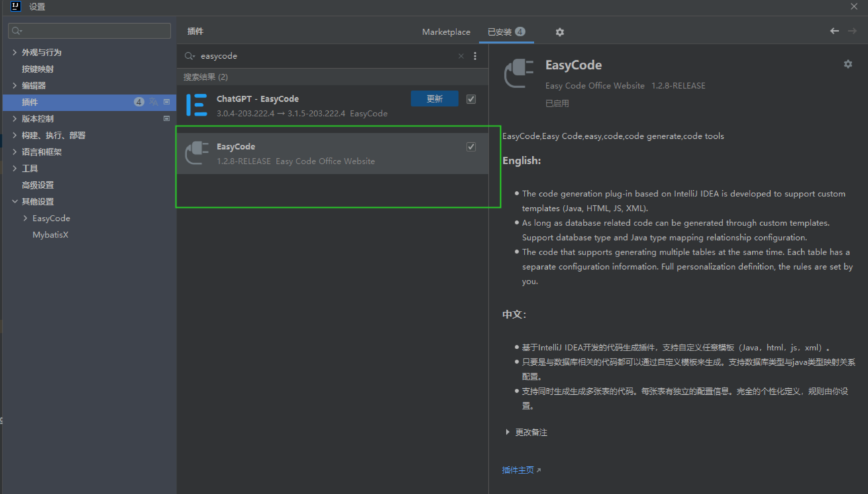Viewport: 868px width, 494px height.
Task: Switch to the 已安装 tab
Action: [506, 32]
